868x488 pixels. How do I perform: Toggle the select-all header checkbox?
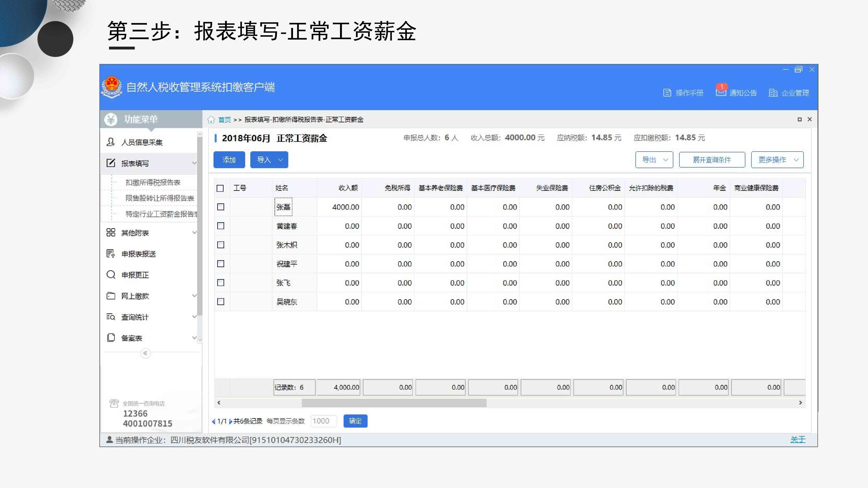click(x=220, y=188)
